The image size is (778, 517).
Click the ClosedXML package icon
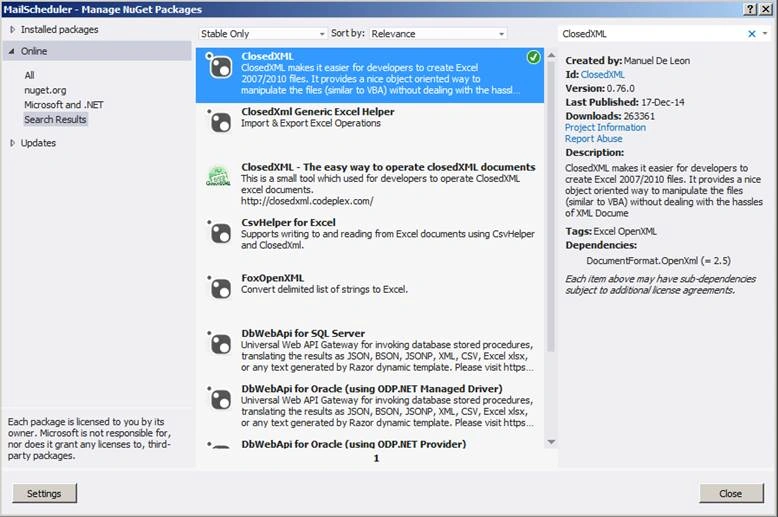click(220, 66)
